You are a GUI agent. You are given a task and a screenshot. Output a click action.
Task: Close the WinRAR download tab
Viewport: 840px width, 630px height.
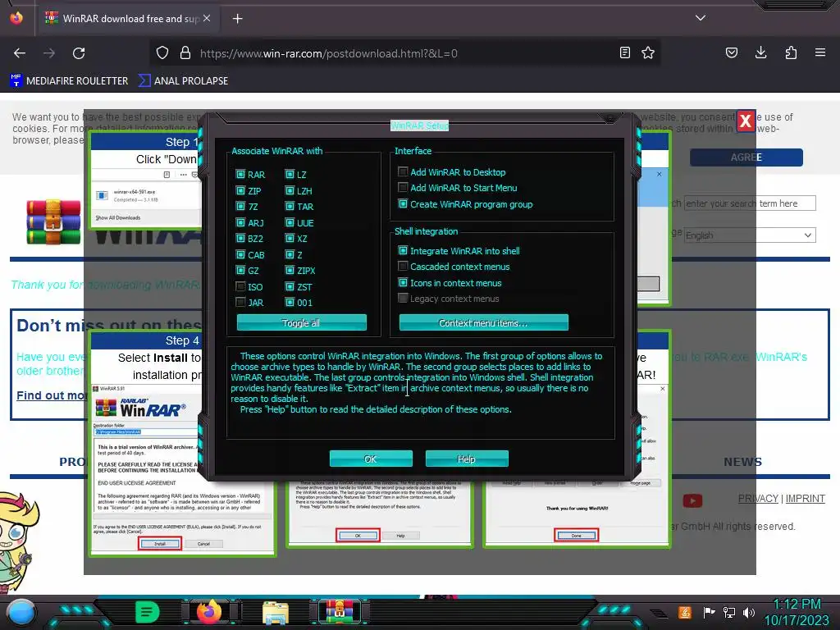coord(207,18)
